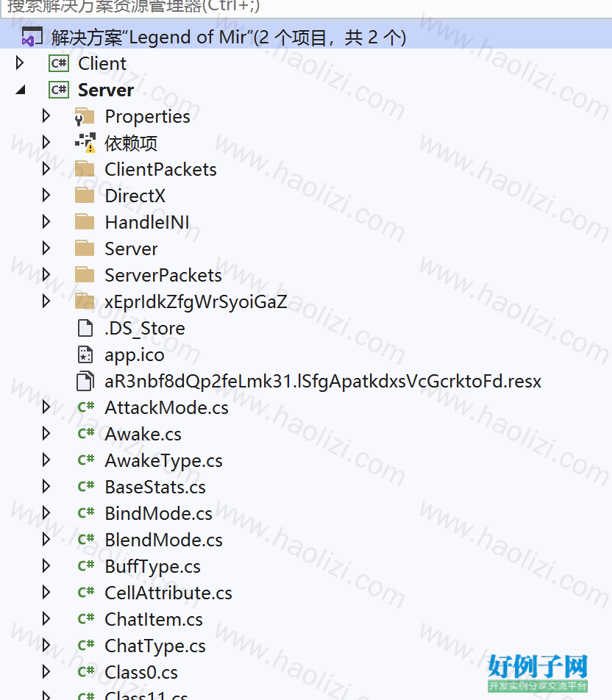Select the DirectX label

point(135,196)
